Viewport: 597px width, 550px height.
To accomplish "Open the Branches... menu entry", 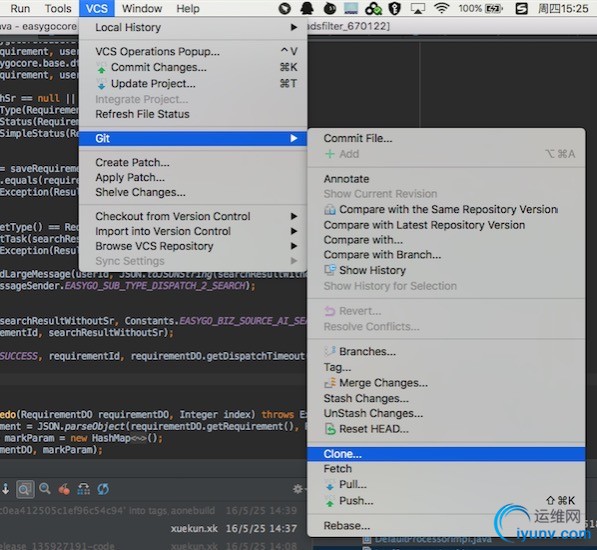I will [x=446, y=351].
